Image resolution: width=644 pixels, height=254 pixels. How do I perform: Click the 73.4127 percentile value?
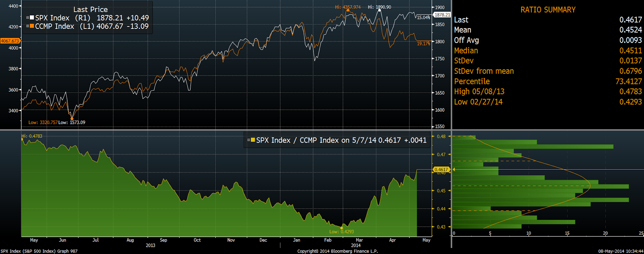point(629,81)
